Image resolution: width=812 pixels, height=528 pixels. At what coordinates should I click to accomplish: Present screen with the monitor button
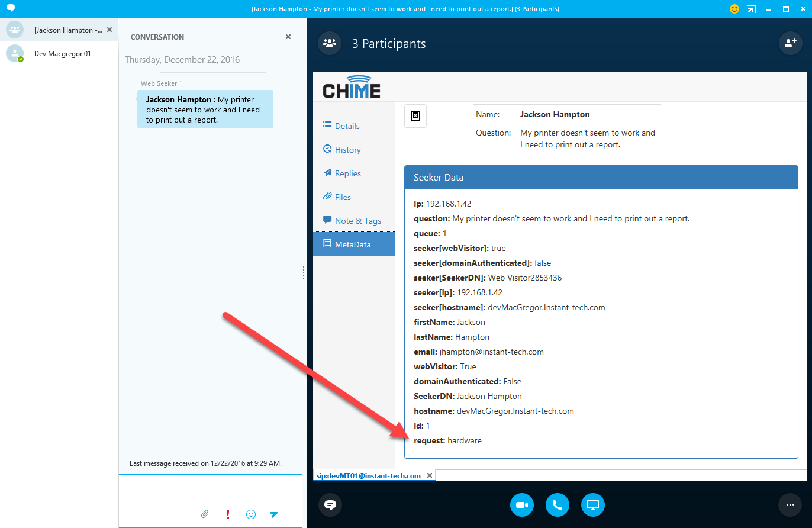point(593,505)
